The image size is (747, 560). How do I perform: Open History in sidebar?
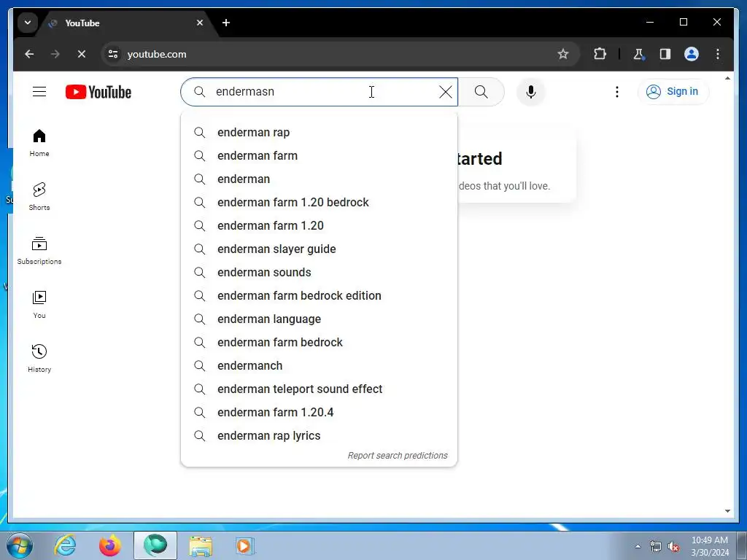pos(39,359)
